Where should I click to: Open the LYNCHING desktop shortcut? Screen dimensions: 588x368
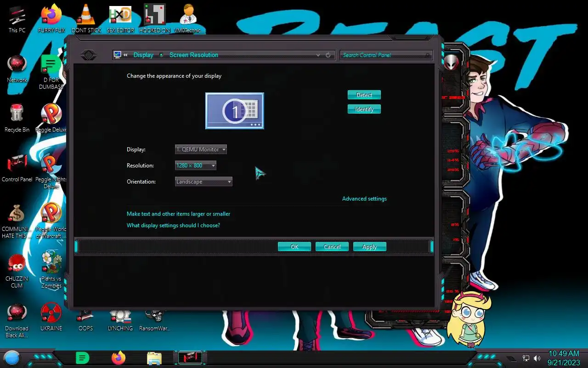pyautogui.click(x=120, y=317)
